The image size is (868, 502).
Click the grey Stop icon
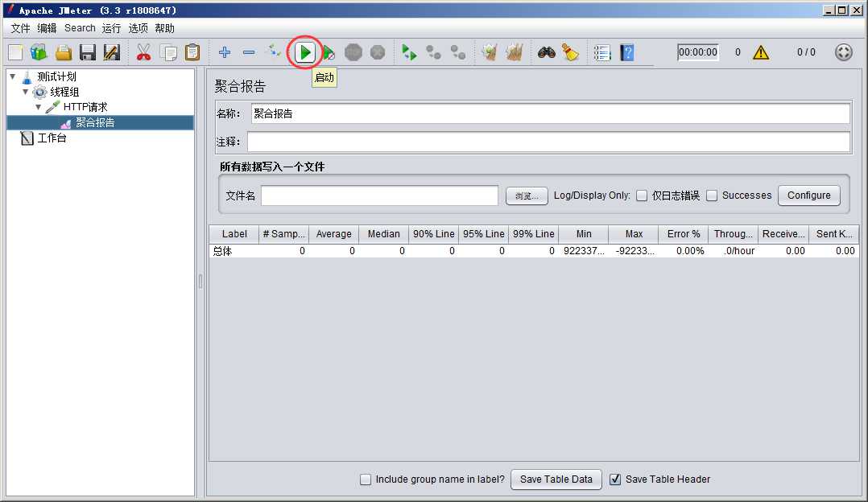[x=353, y=52]
